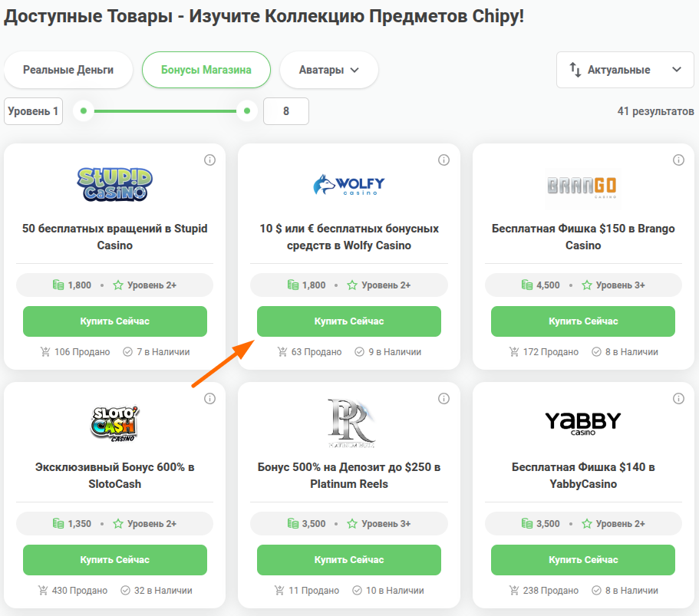Click sort arrows icon beside Актуальные
The height and width of the screenshot is (616, 699).
[575, 70]
